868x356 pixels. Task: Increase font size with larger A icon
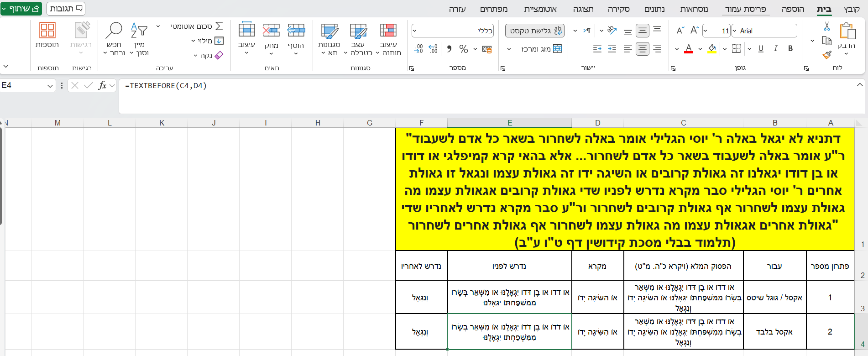695,31
